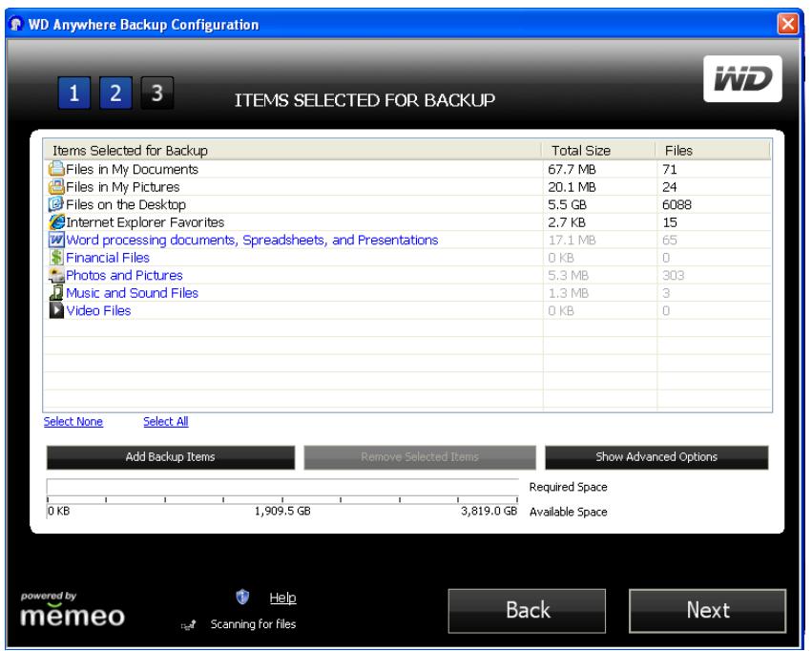Click the ITEMS SELECTED FOR BACKUP heading
The height and width of the screenshot is (651, 812).
click(364, 100)
